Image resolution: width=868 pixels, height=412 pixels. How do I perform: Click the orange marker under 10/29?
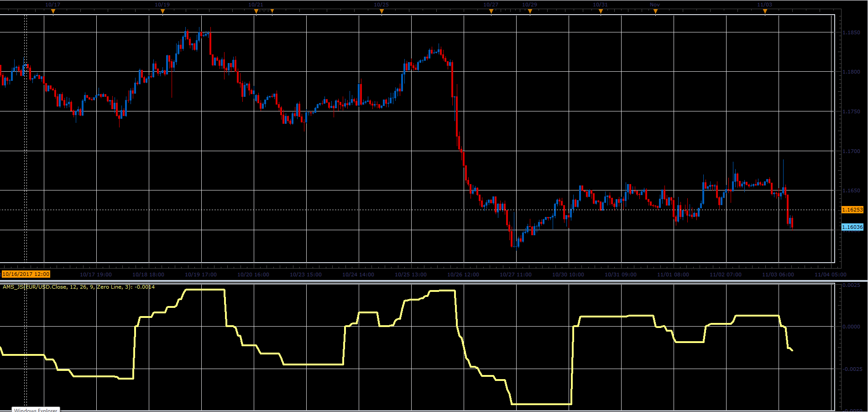(530, 11)
